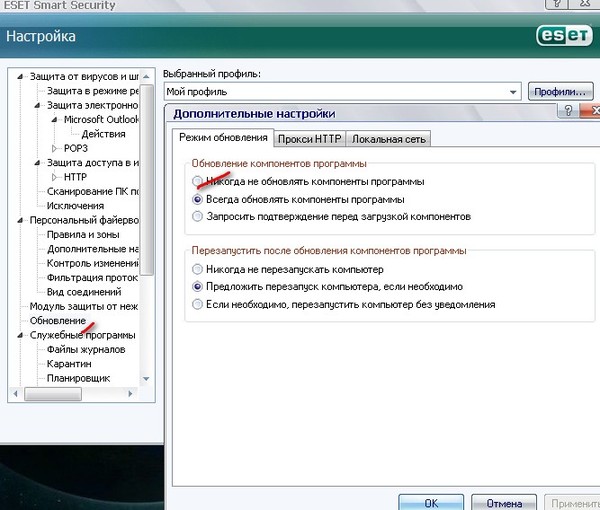Screen dimensions: 600x510
Task: Select Никогда не обновлять компоненты программы
Action: 197,181
